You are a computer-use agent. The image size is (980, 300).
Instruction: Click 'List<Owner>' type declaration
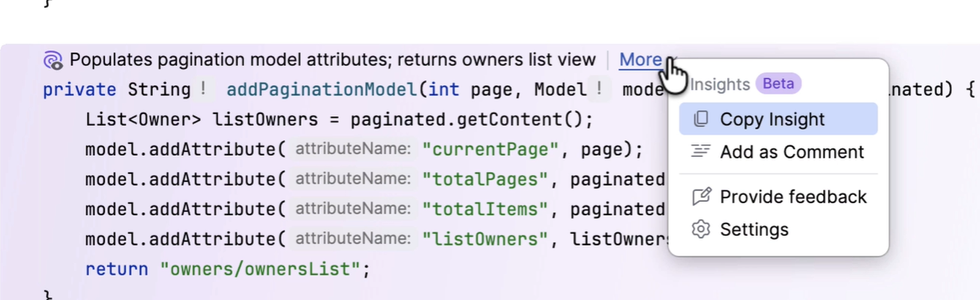[143, 120]
